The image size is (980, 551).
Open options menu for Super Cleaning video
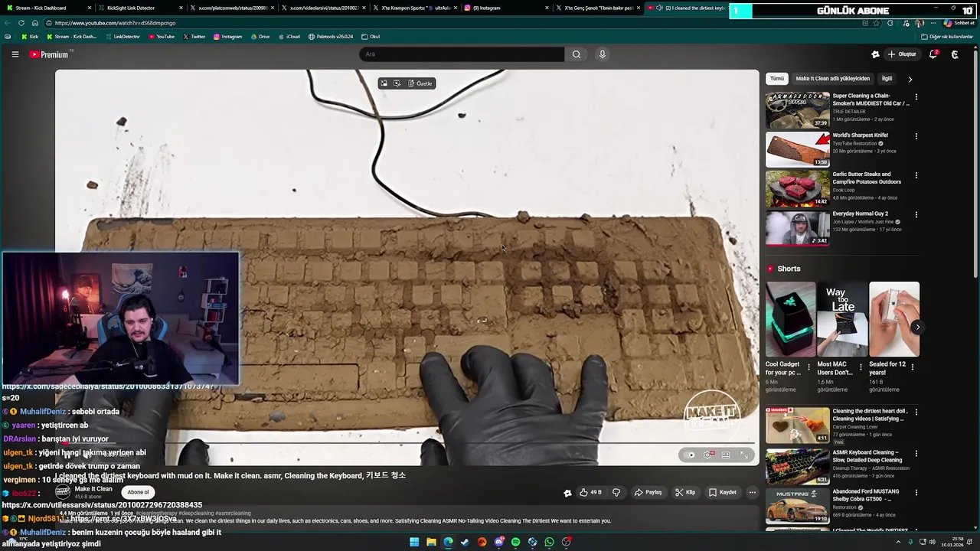916,97
